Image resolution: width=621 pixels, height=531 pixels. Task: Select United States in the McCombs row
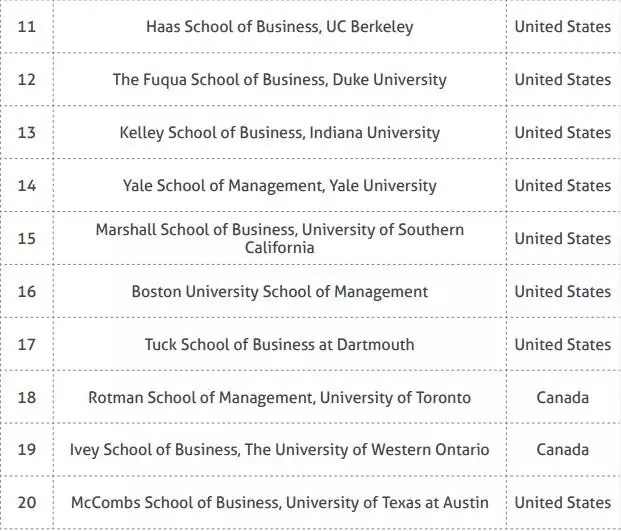click(x=562, y=502)
